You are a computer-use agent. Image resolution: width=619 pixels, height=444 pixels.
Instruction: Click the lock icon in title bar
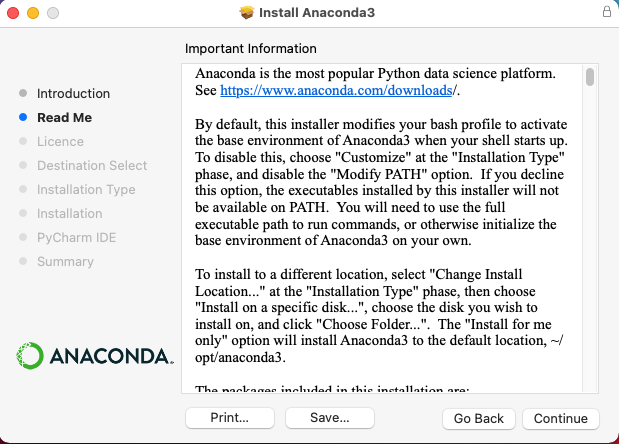point(607,11)
